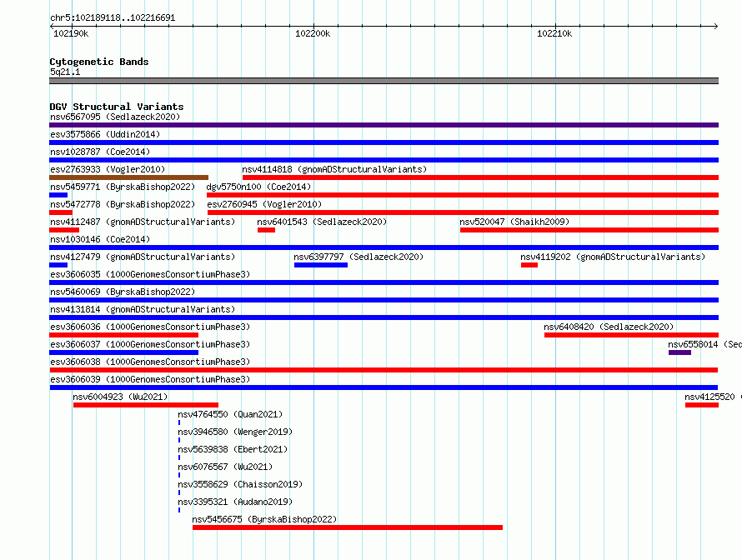The image size is (742, 560).
Task: Click the nsv5472778 (ByrskaBishop2022) label
Action: 123,204
